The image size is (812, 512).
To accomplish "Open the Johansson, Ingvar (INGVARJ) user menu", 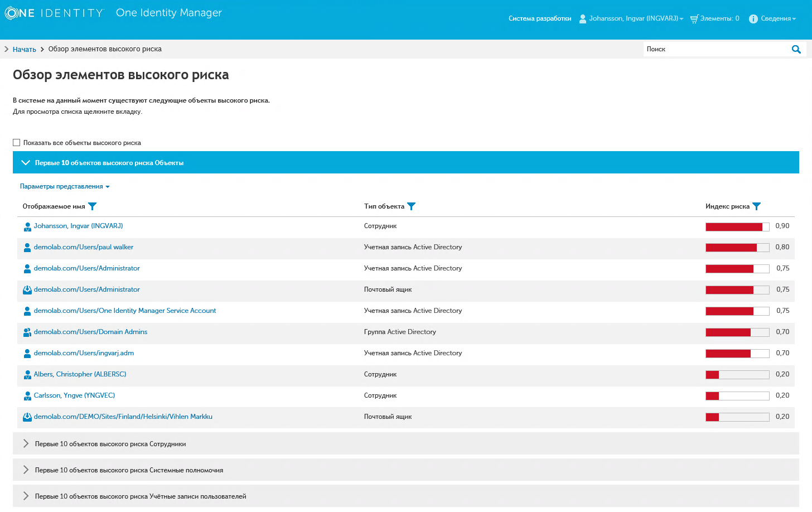I will (636, 18).
